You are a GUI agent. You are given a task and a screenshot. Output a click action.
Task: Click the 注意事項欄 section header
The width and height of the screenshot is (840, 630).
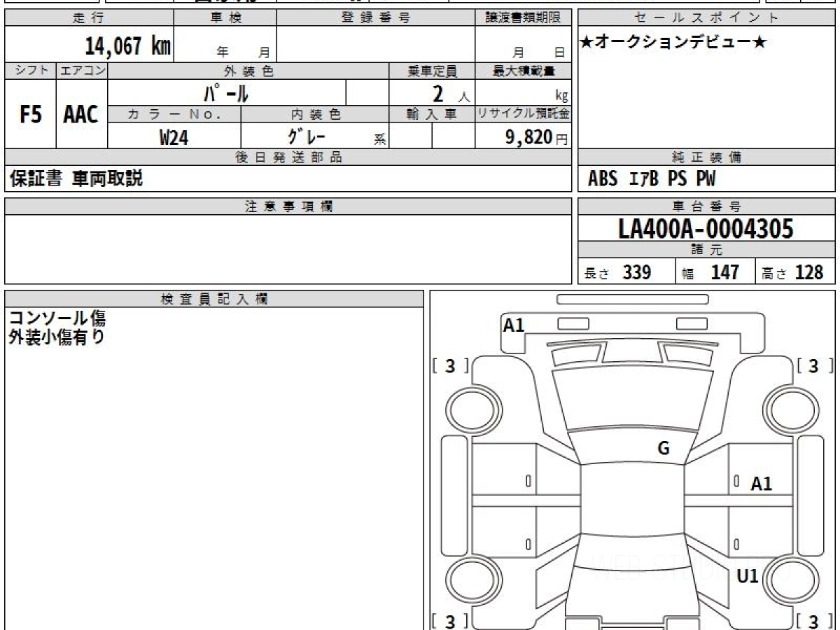click(x=288, y=206)
